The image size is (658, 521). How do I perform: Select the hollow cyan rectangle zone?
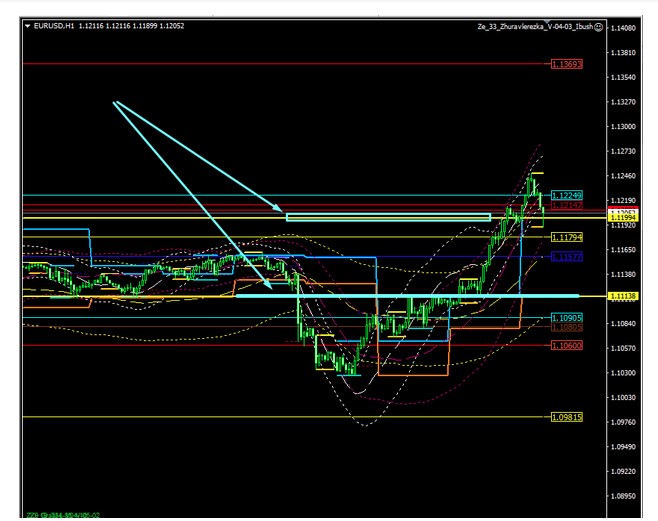tap(388, 217)
